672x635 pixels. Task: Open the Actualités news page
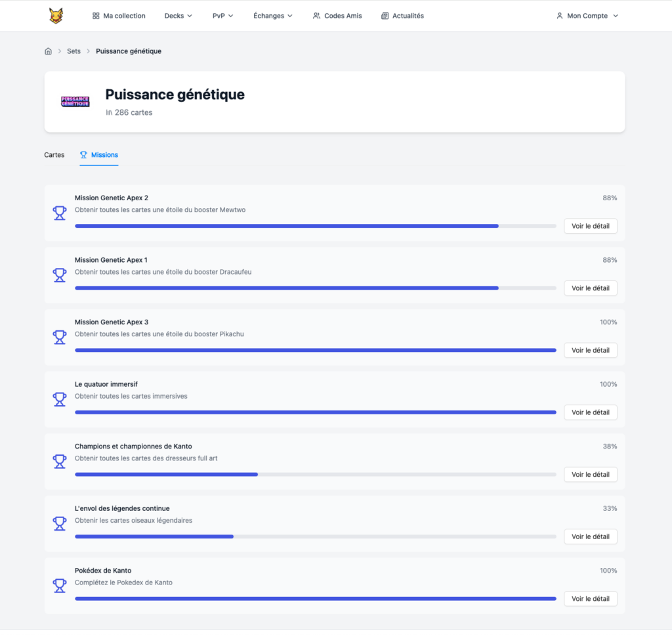coord(402,16)
